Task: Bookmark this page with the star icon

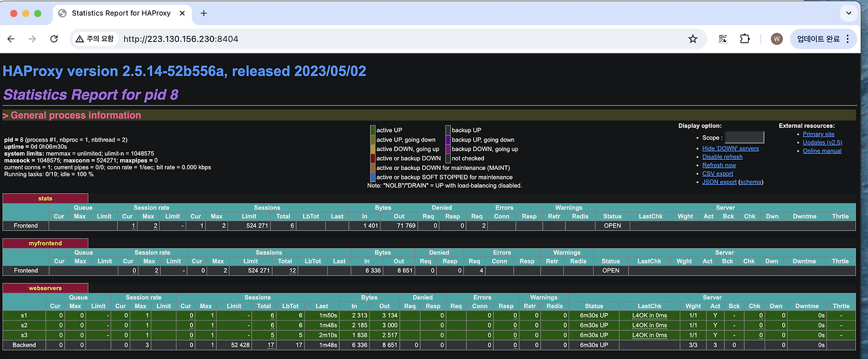Action: click(692, 39)
